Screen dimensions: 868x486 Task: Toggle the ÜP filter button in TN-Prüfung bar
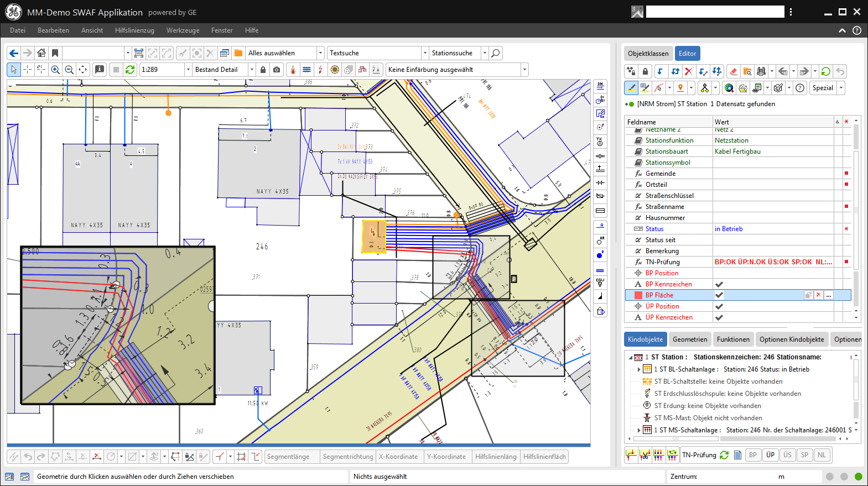point(770,455)
